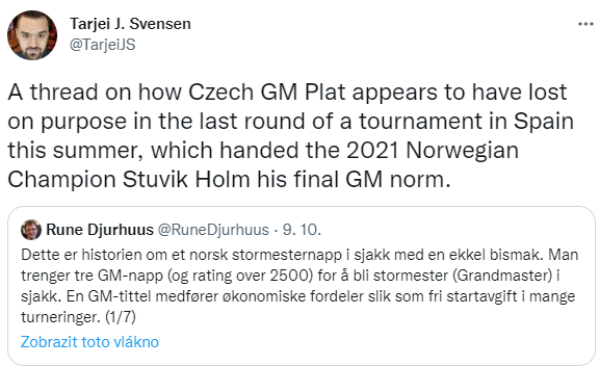Click the 'tournament in Spain' line of tweet
The image size is (600, 366).
[290, 122]
